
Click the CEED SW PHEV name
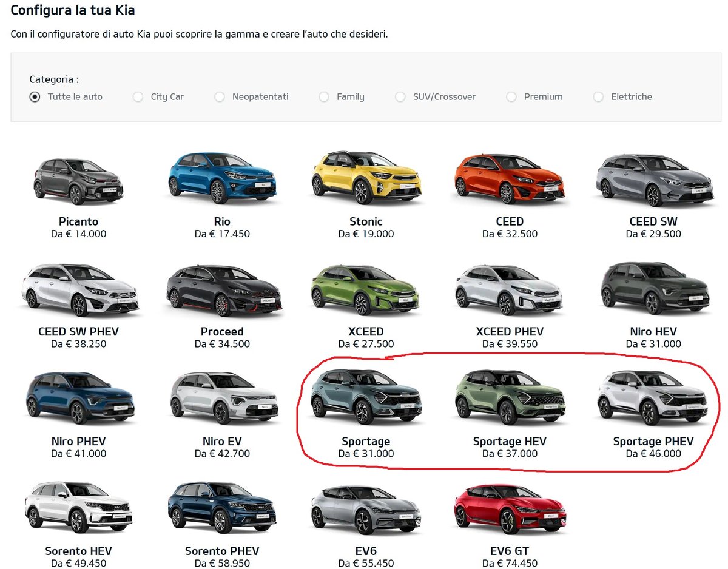[x=78, y=332]
